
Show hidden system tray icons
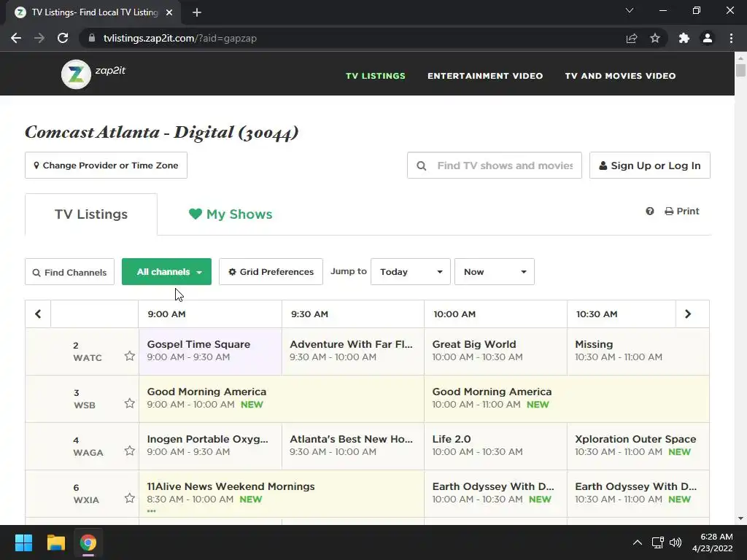click(638, 542)
